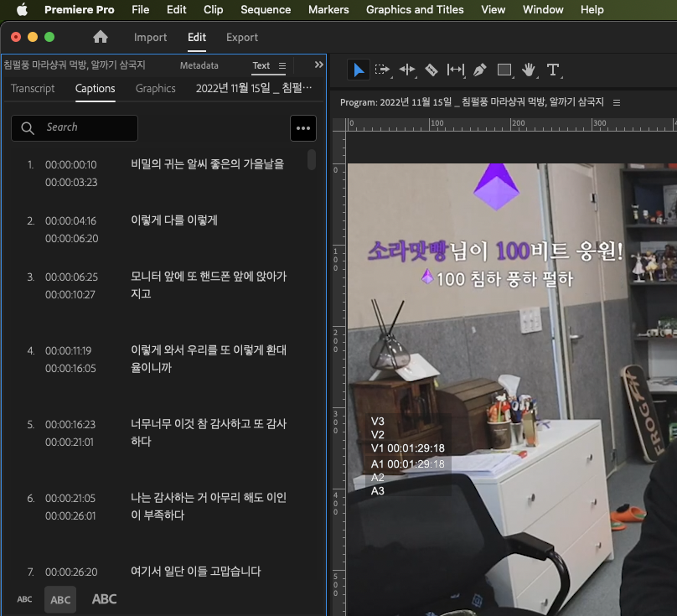Select caption 1 '비밀의 귀는 알씨 좋은의 가을날을'
This screenshot has height=616, width=677.
click(x=207, y=164)
